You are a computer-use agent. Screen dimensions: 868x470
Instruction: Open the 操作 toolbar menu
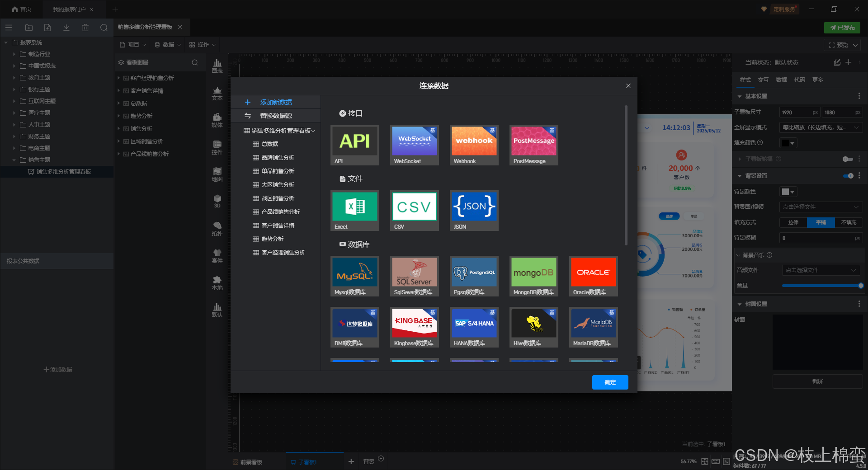(x=203, y=45)
